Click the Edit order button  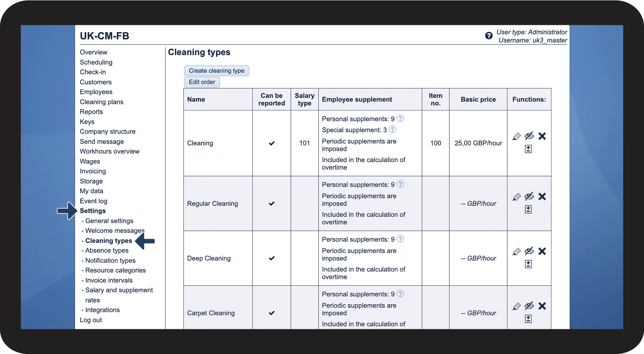click(x=202, y=82)
